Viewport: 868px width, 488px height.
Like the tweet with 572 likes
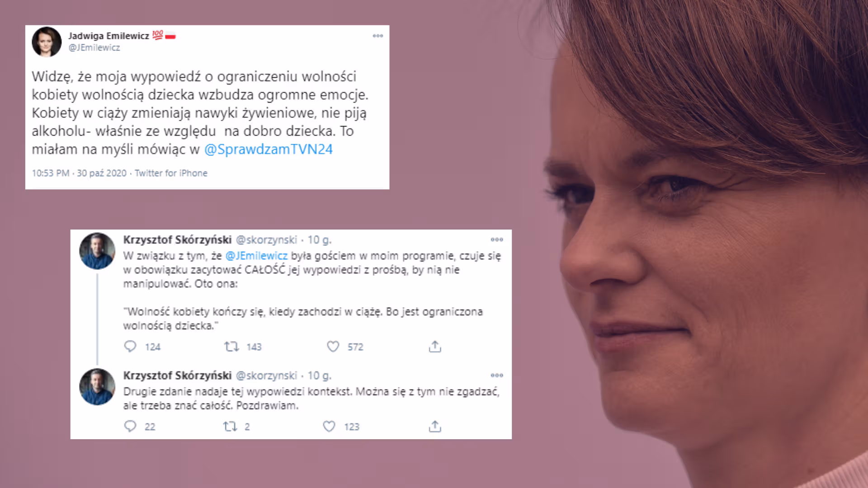tap(333, 347)
